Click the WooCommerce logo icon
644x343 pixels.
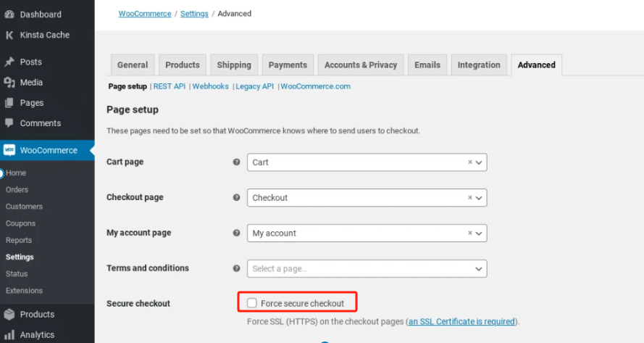click(x=9, y=150)
